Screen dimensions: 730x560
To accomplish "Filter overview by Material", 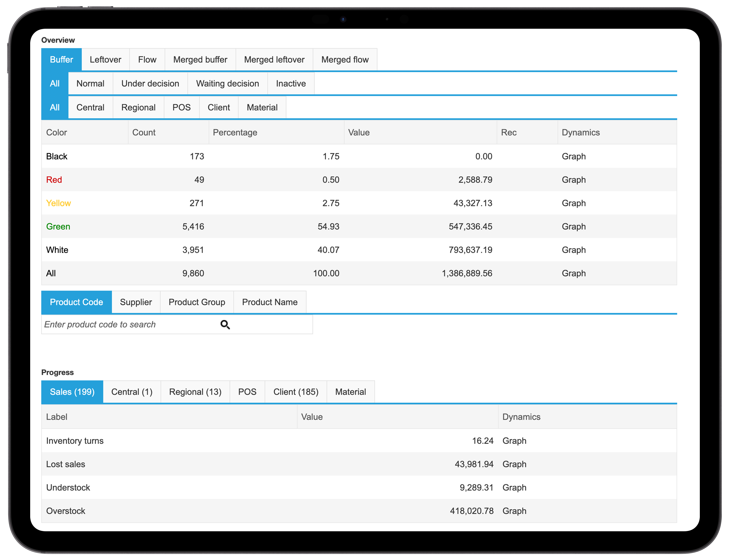I will click(x=262, y=107).
